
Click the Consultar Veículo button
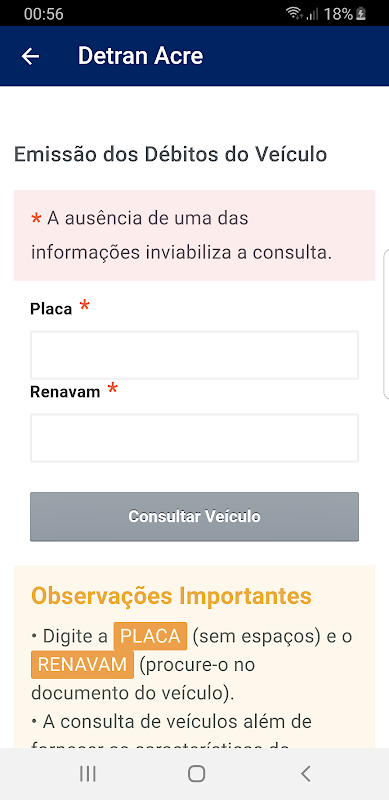194,516
